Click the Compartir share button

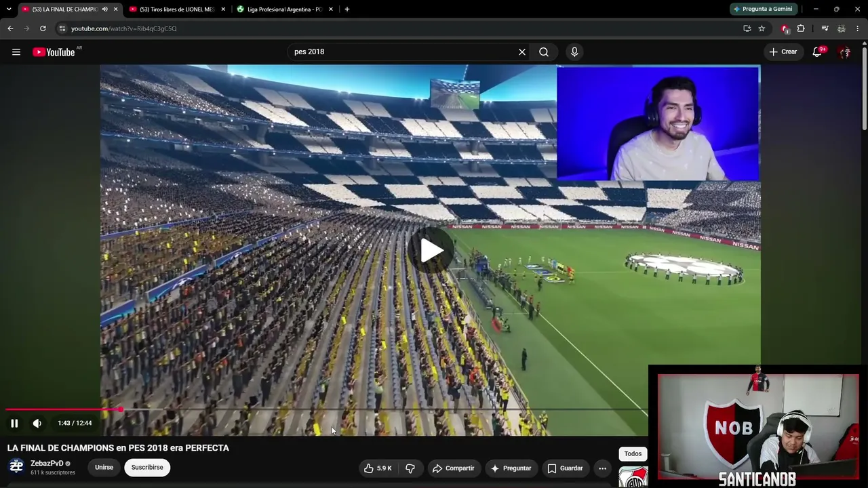(x=453, y=468)
